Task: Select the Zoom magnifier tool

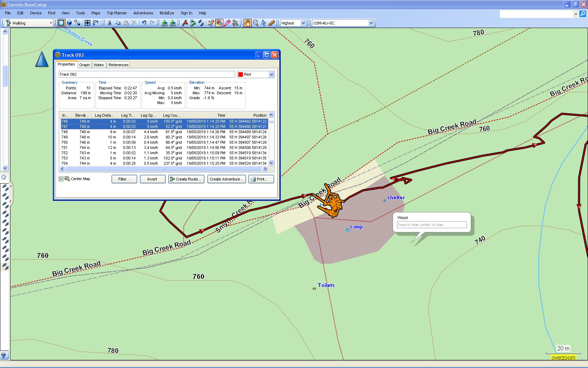Action: pos(255,23)
